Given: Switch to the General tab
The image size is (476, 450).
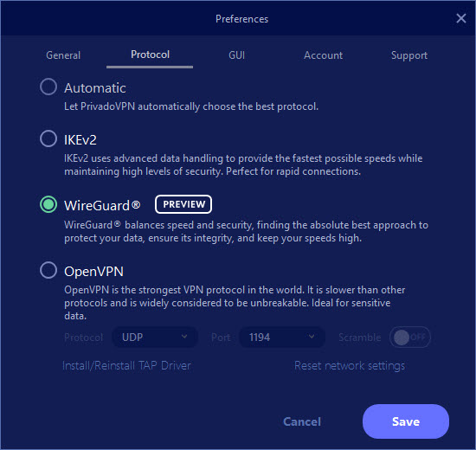Looking at the screenshot, I should point(63,55).
